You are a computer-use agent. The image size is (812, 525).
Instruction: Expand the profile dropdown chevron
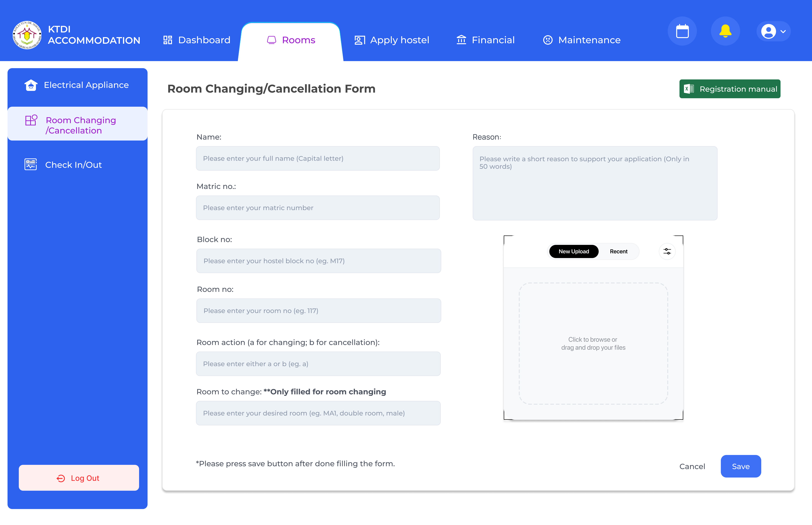(783, 31)
